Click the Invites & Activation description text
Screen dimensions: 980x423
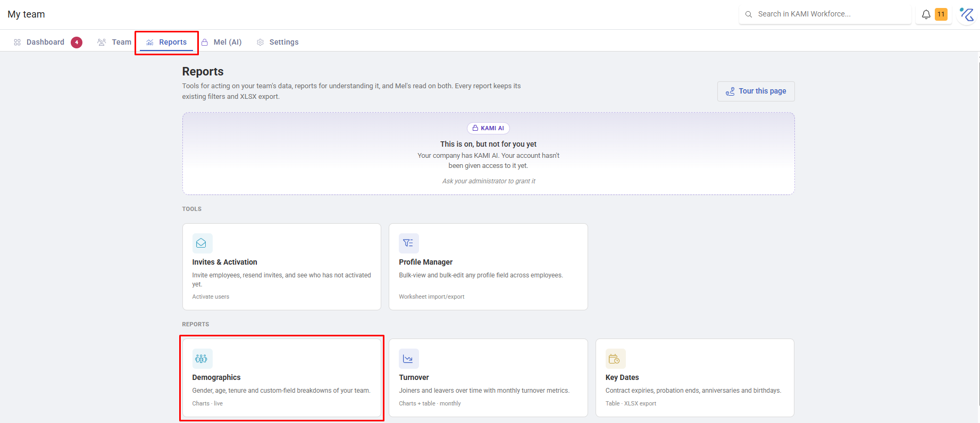[x=282, y=280]
